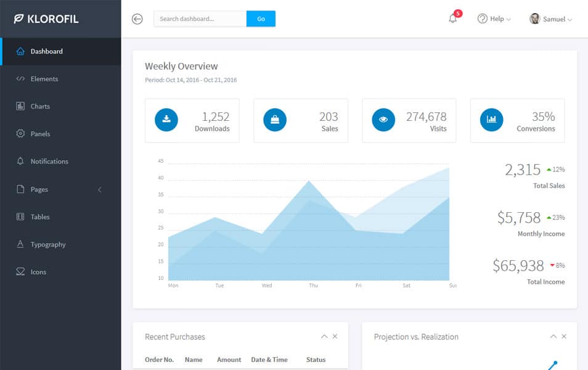The image size is (588, 370).
Task: Open notifications via the bell icon
Action: tap(452, 19)
